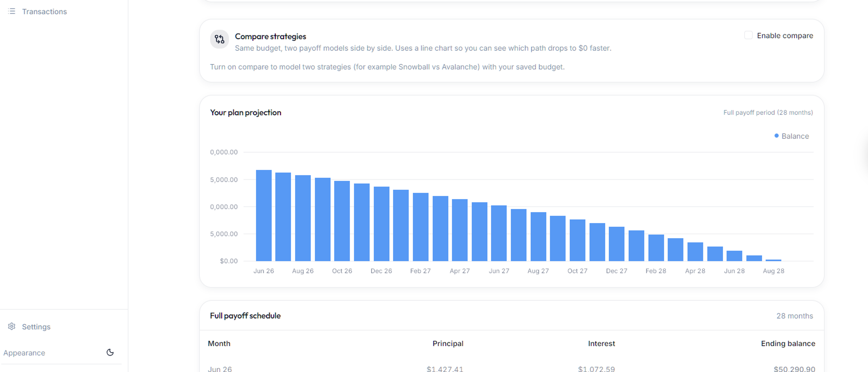Select the Aug 26 balance bar
868x372 pixels.
coord(303,218)
